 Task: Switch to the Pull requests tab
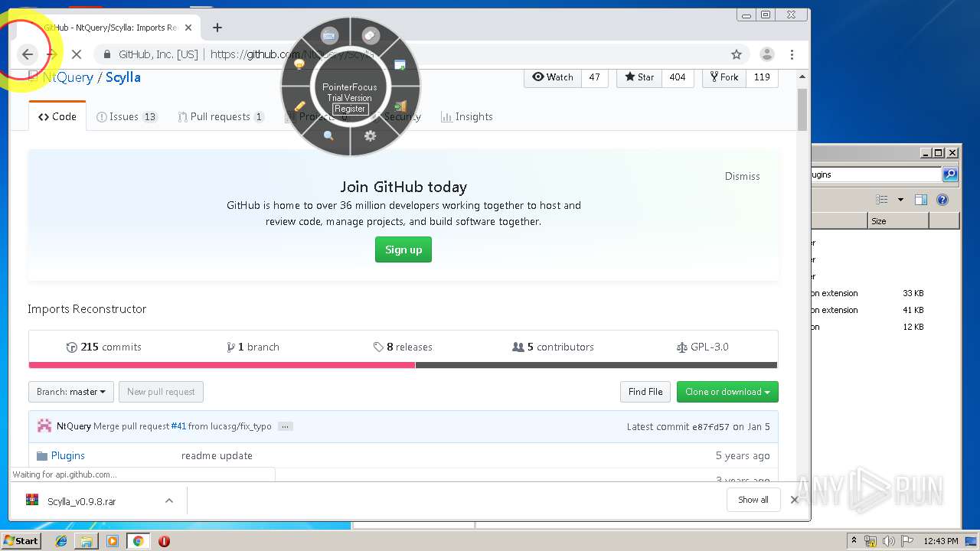[221, 117]
